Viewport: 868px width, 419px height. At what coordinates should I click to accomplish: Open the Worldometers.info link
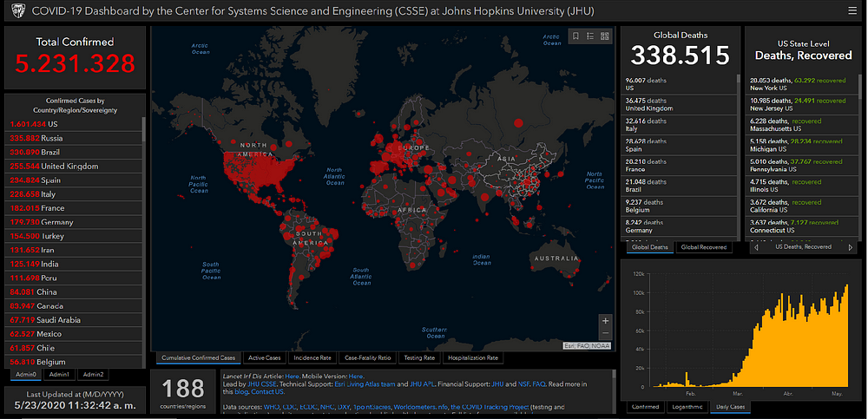[423, 408]
